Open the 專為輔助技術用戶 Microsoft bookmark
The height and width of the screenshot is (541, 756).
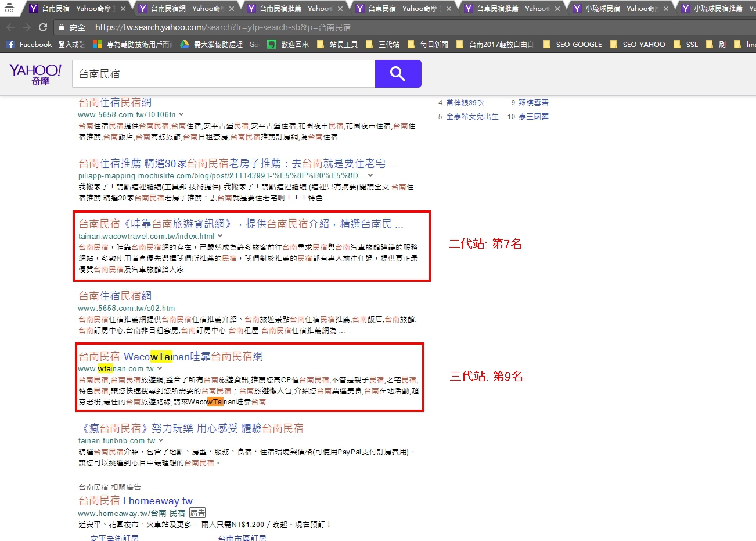click(x=132, y=44)
